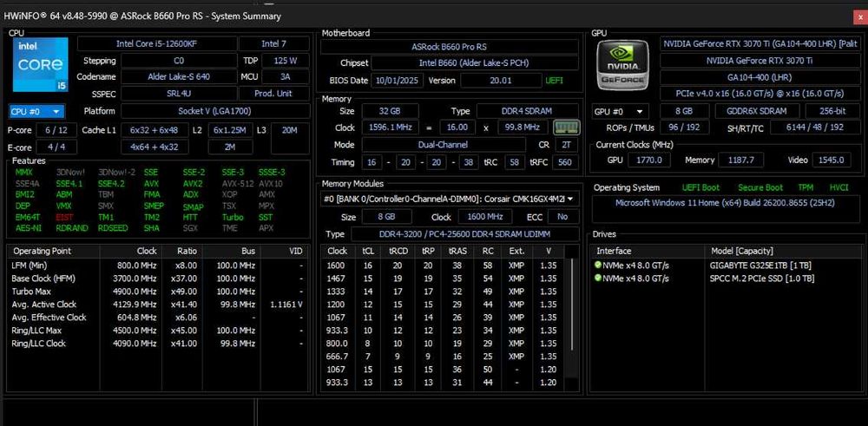The image size is (868, 426).
Task: Close the System Summary window
Action: (x=860, y=16)
